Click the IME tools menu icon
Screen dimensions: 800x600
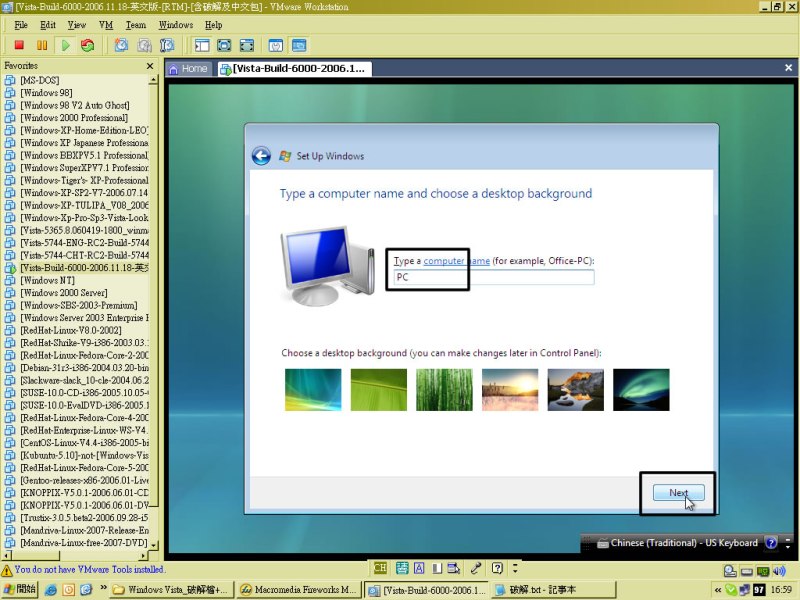tap(454, 568)
